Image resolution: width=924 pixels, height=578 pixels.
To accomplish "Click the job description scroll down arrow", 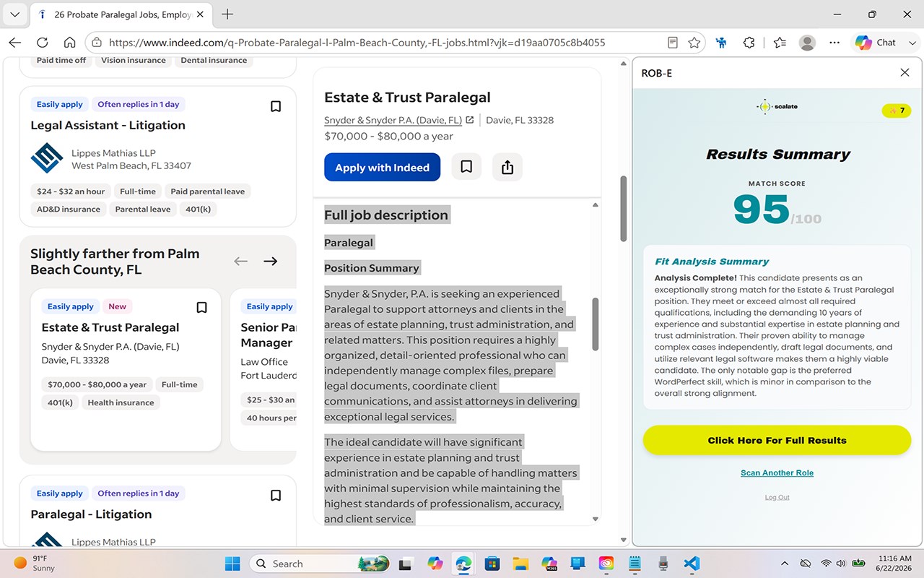I will click(x=596, y=519).
